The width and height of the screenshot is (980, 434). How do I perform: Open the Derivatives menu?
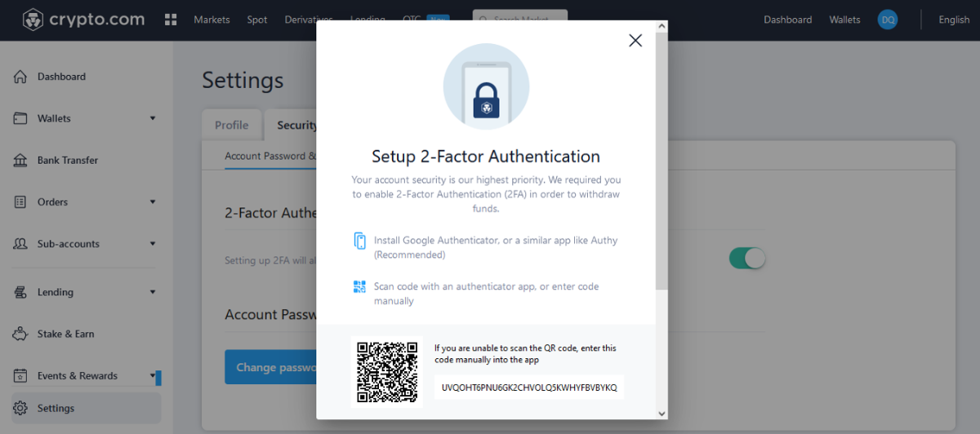point(308,20)
